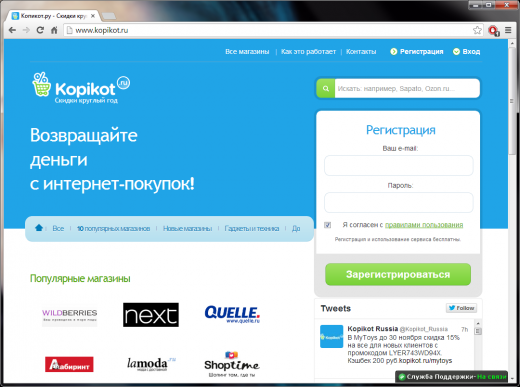The height and width of the screenshot is (387, 520).
Task: Open the Chrome menu hamburger icon
Action: [508, 30]
